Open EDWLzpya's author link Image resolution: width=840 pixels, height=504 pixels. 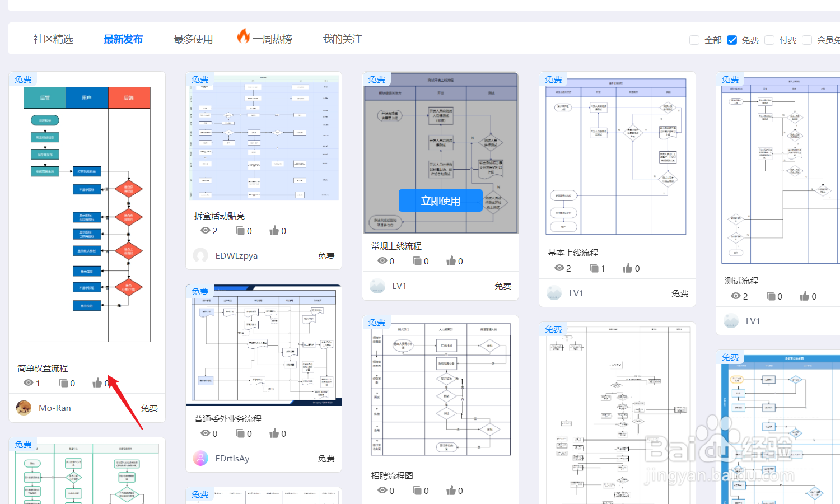point(235,255)
